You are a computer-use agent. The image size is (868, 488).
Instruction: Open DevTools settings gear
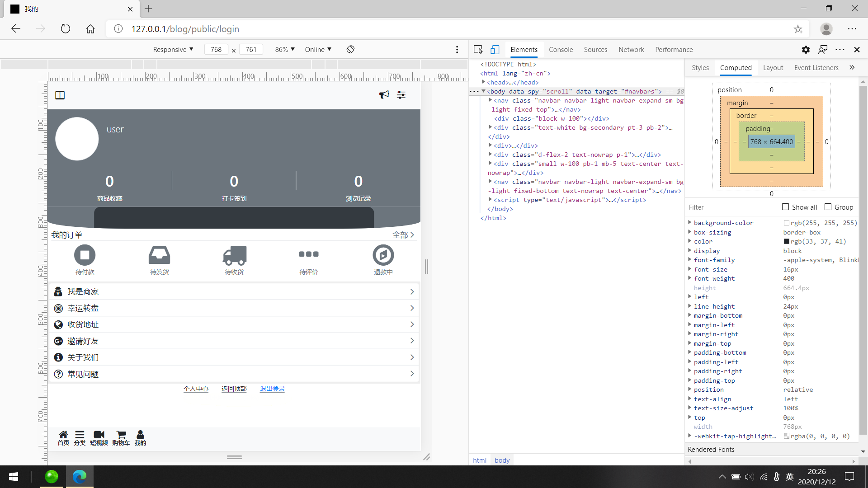[806, 50]
